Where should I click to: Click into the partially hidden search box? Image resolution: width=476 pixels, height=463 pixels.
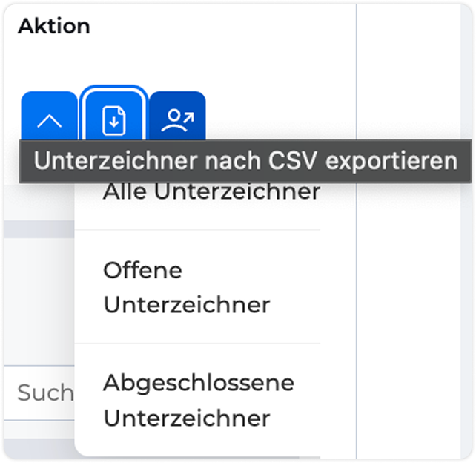(44, 392)
